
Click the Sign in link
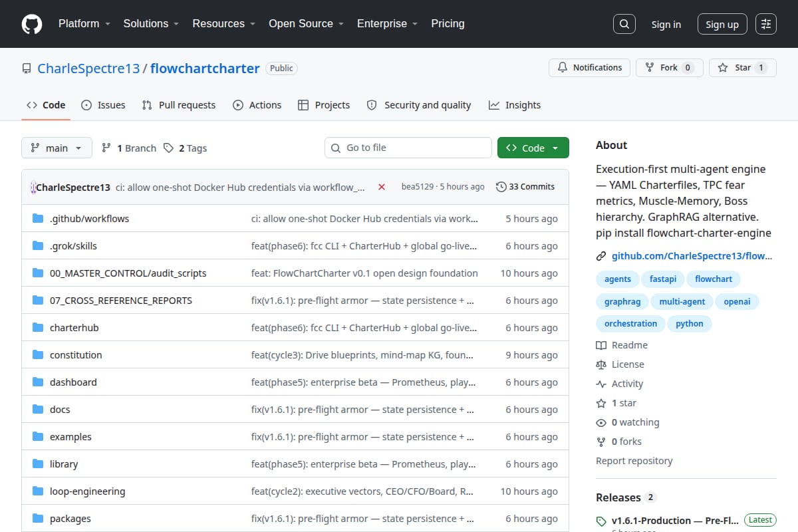click(x=666, y=24)
